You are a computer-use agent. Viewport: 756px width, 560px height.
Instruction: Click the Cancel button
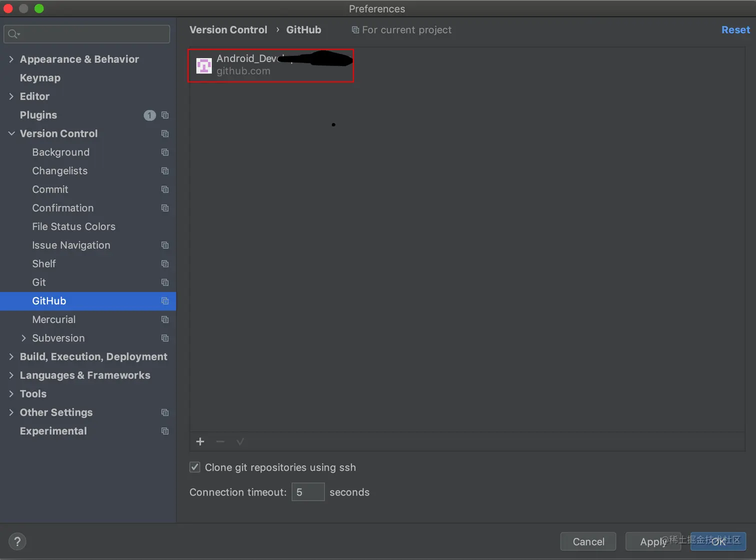tap(588, 541)
